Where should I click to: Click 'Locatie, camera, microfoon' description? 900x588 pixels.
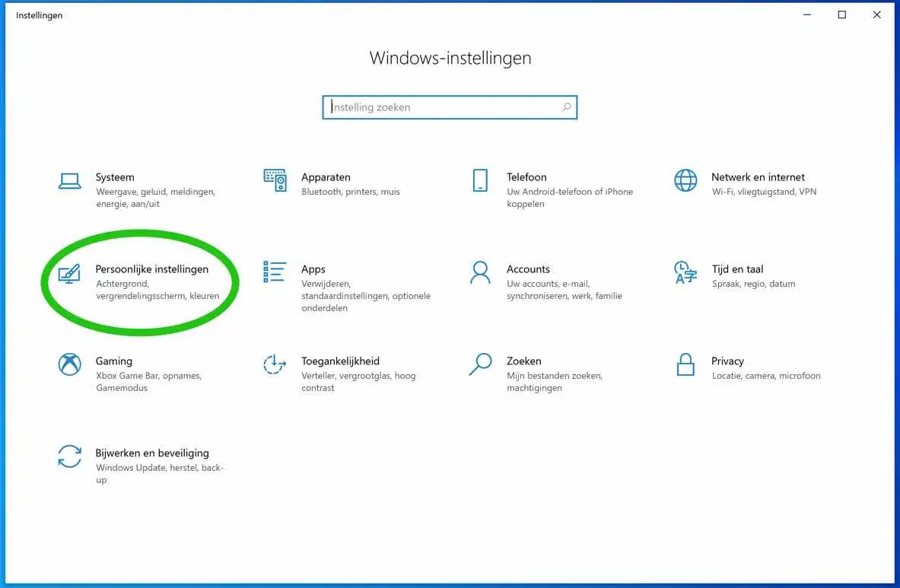(766, 375)
